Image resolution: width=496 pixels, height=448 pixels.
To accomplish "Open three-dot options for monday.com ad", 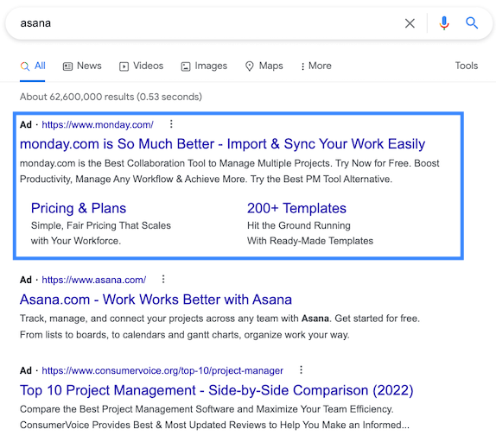I will pos(171,124).
